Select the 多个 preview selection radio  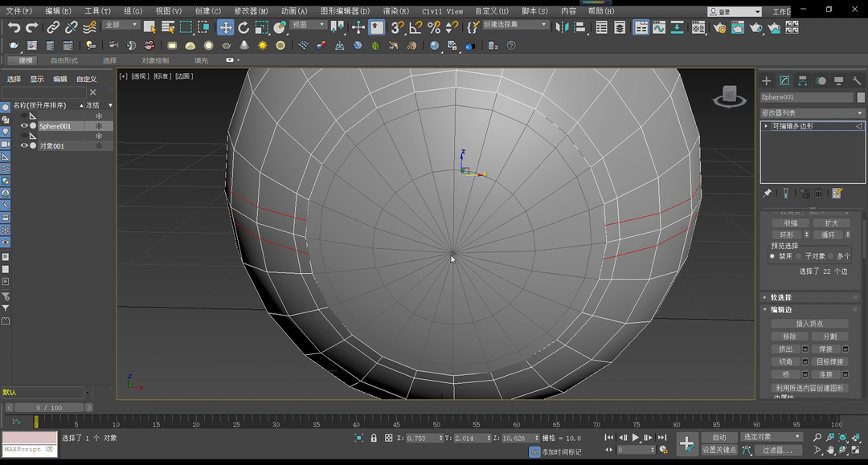832,256
